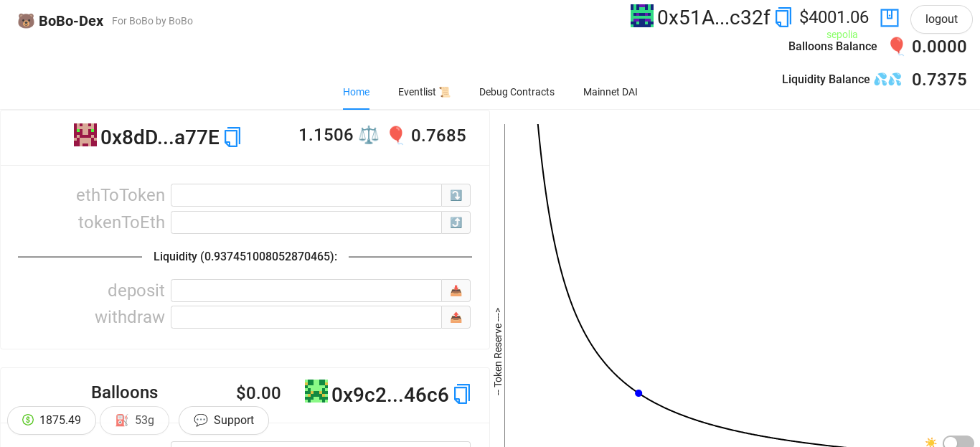
Task: Click the 1875.49 price pill
Action: point(51,420)
